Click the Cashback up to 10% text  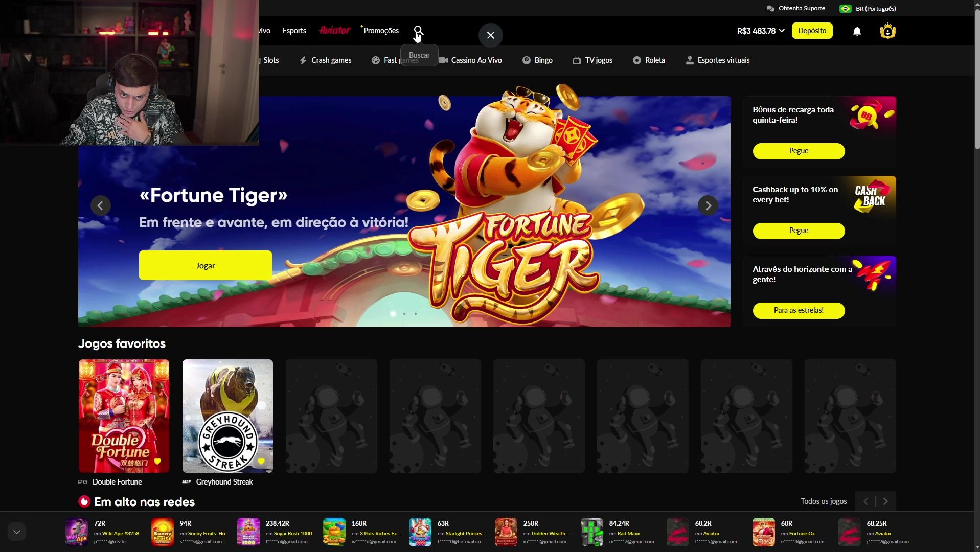pos(795,195)
